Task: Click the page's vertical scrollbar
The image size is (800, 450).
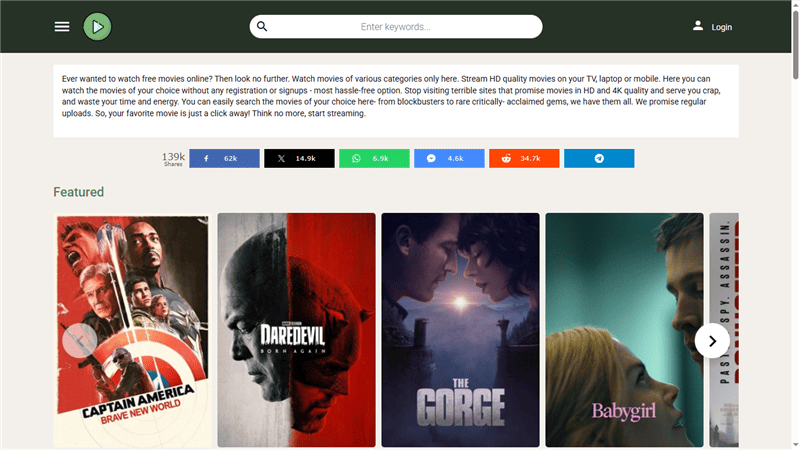Action: point(794,200)
